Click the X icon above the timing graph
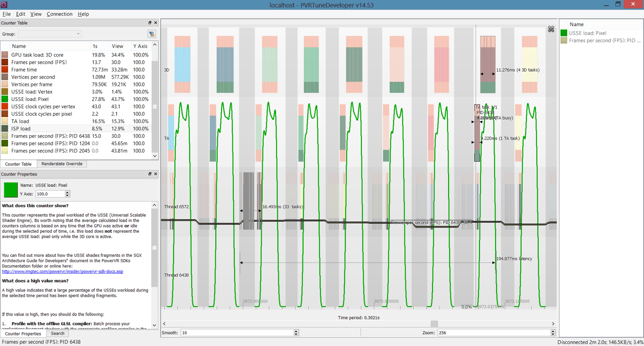This screenshot has width=644, height=346. (551, 28)
